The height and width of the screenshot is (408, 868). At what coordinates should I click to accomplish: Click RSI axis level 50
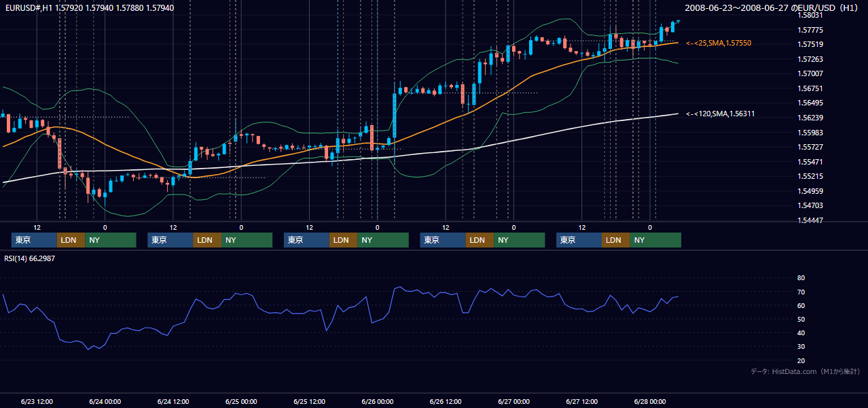[801, 319]
